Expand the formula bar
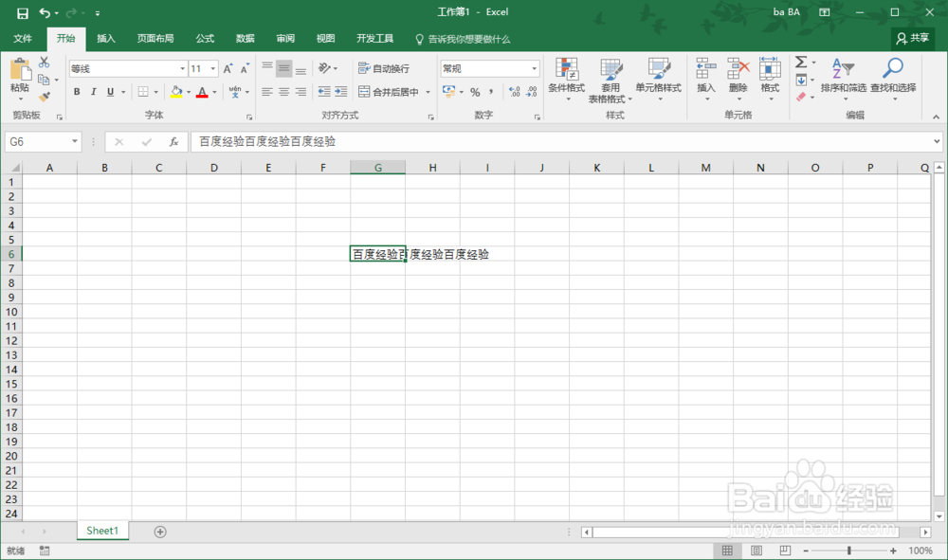The height and width of the screenshot is (560, 948). click(937, 142)
